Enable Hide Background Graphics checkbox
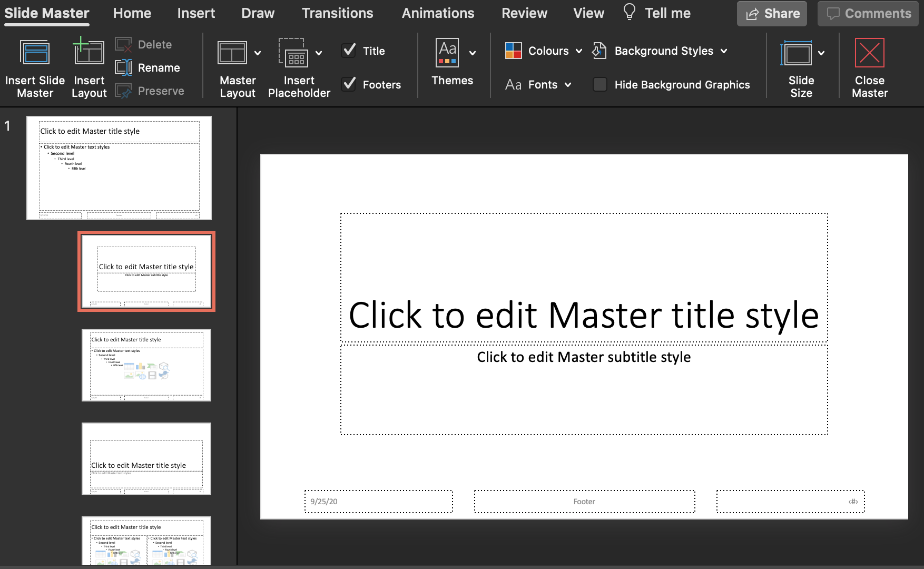The height and width of the screenshot is (569, 924). (599, 84)
